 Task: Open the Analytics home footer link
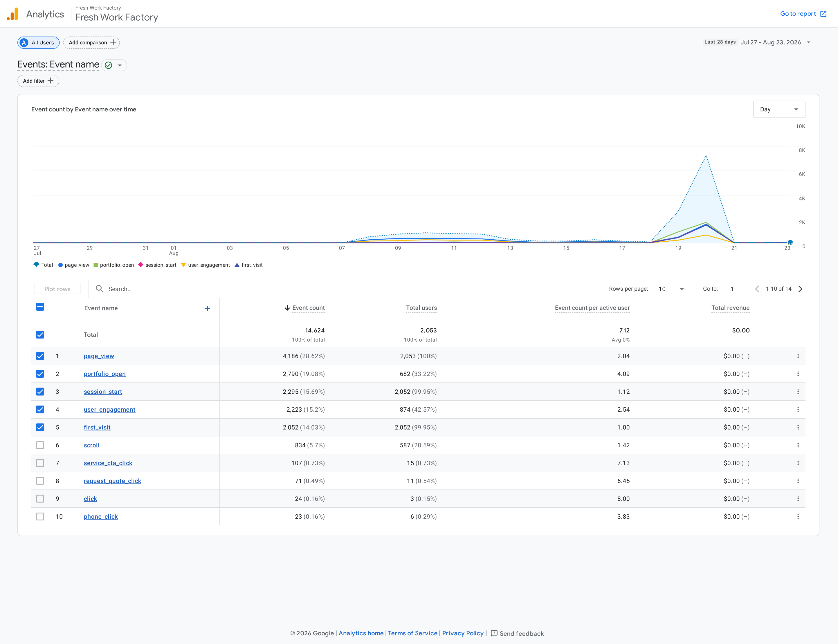[361, 633]
